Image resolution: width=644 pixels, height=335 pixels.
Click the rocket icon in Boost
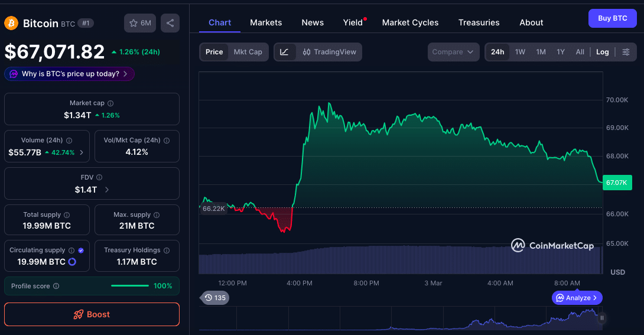(78, 314)
